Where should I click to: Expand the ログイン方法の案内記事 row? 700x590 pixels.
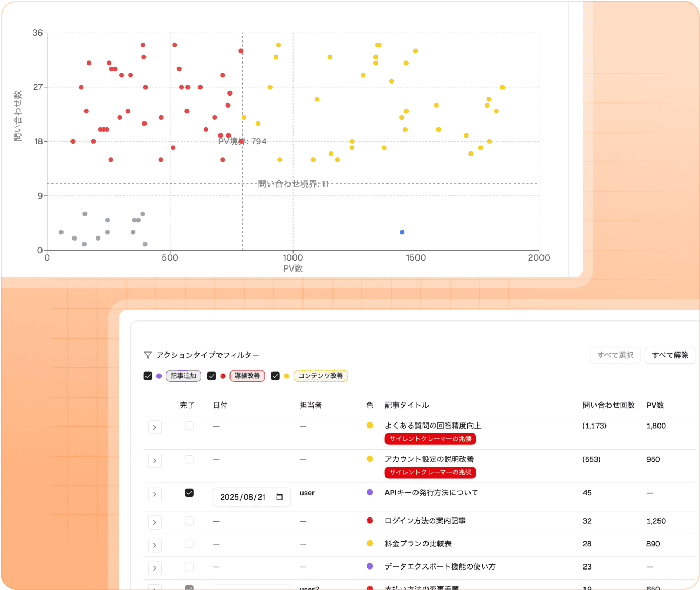pos(154,522)
